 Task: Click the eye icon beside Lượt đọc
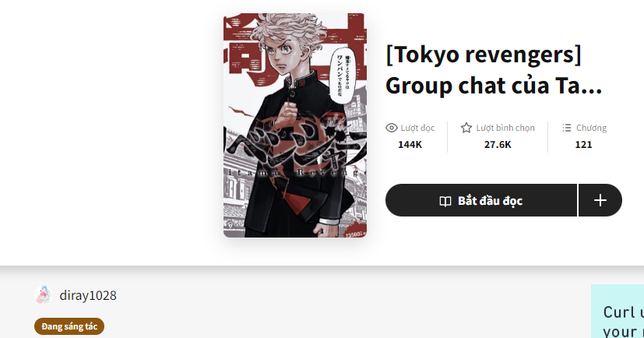392,129
